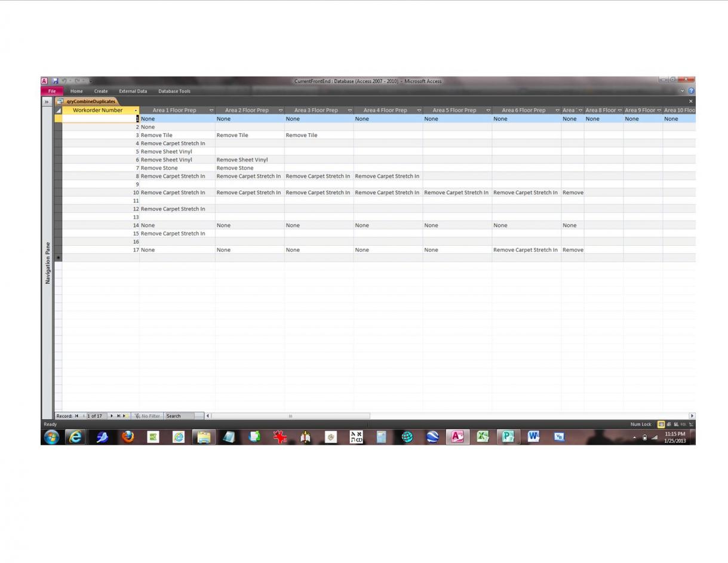Open Area 4 Floor Prep filter dropdown
The height and width of the screenshot is (563, 728).
[419, 110]
